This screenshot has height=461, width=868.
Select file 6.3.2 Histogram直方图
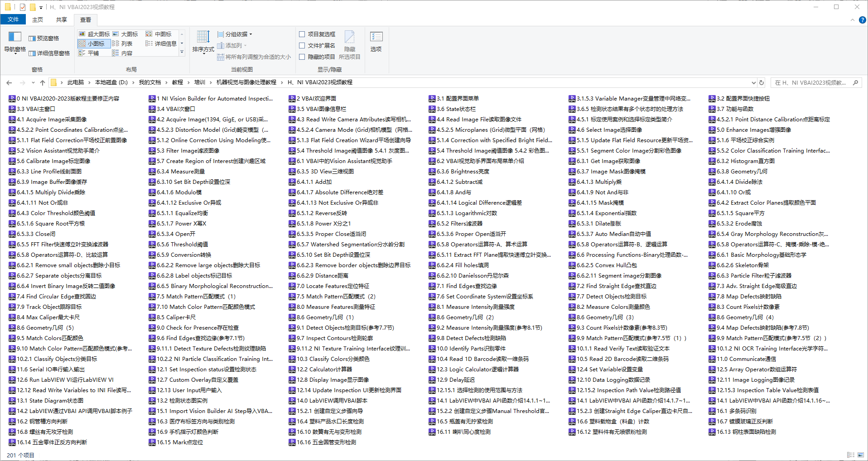(742, 161)
